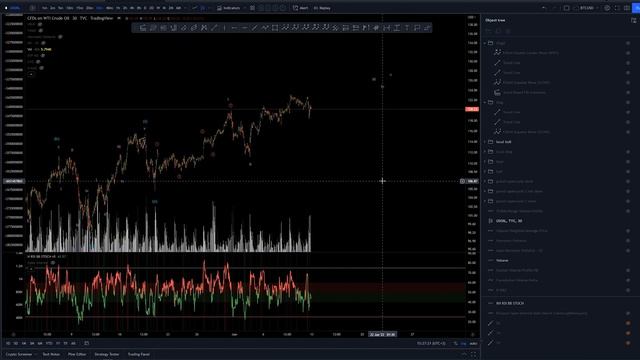Viewport: 640px width, 360px height.
Task: Open the timezone clock 15:27:21 (UTC+3)
Action: click(431, 344)
